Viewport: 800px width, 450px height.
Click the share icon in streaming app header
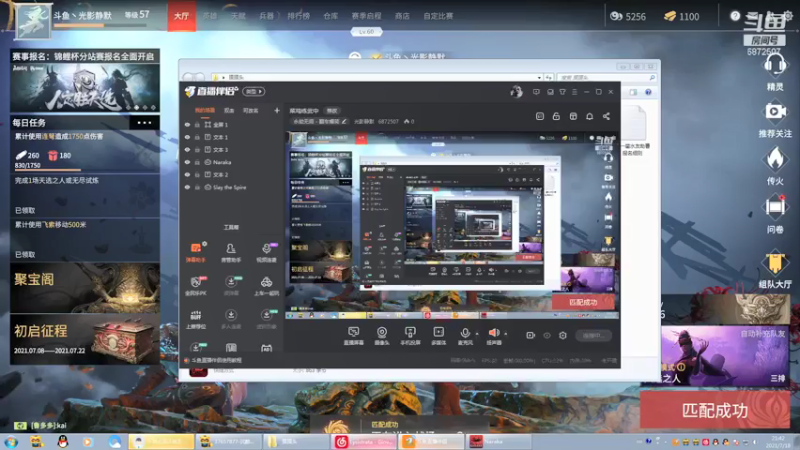point(606,116)
